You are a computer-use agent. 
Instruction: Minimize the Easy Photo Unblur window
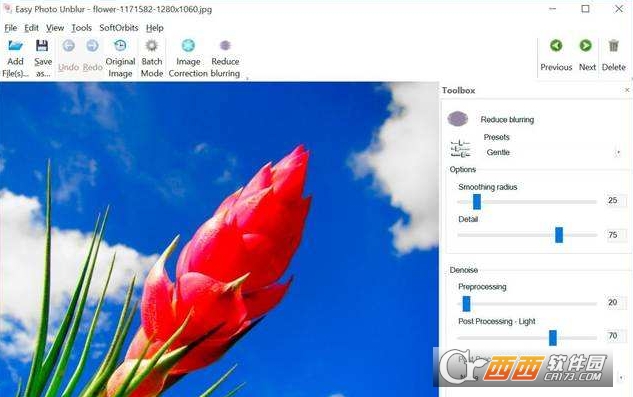(553, 9)
